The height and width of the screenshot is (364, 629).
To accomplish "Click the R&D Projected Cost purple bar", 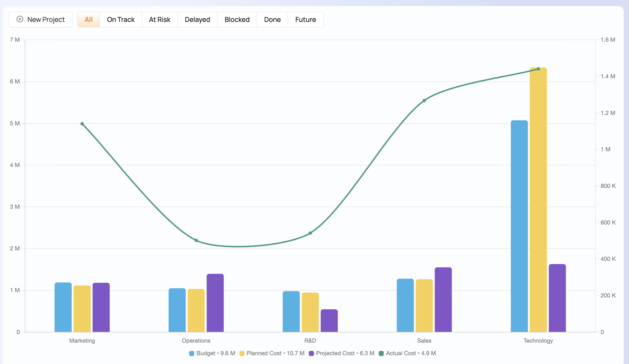I will pos(329,321).
